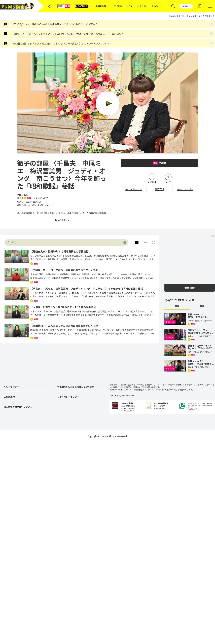Select the 無料 recommendations tab

(177, 306)
